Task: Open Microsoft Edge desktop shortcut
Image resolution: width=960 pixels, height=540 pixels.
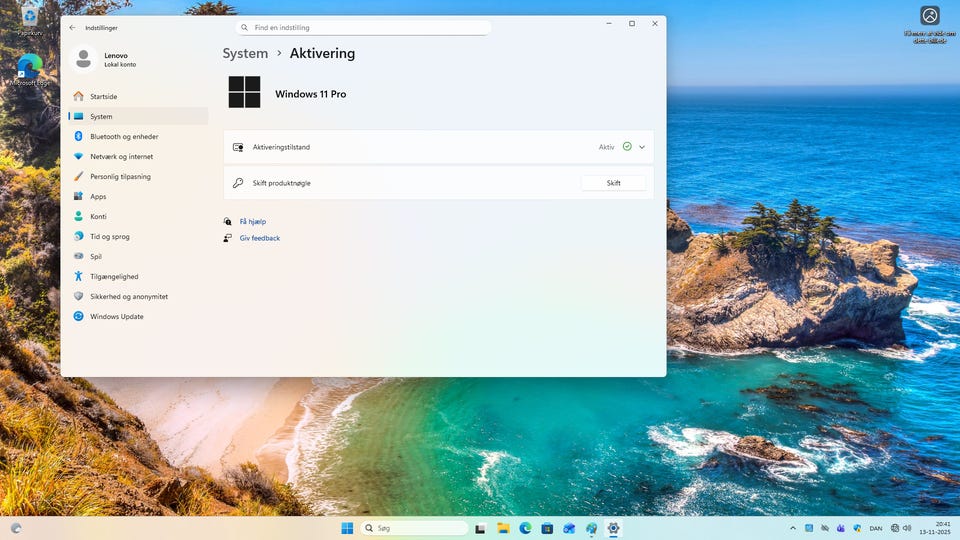Action: pyautogui.click(x=29, y=69)
